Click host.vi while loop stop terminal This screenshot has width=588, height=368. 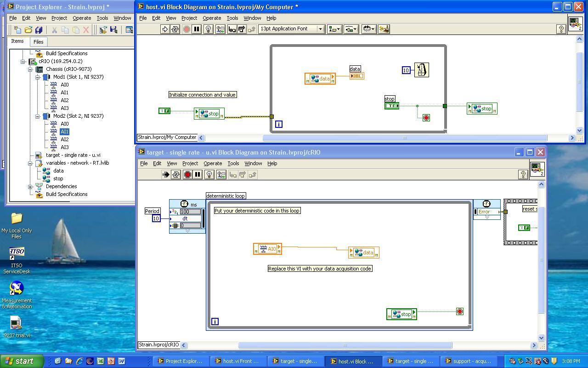pyautogui.click(x=426, y=118)
